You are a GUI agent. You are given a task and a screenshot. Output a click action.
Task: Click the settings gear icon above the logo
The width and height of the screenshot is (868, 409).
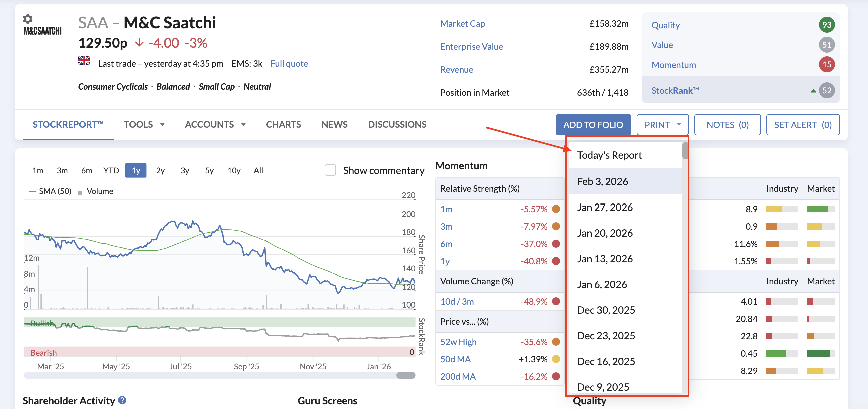tap(28, 19)
